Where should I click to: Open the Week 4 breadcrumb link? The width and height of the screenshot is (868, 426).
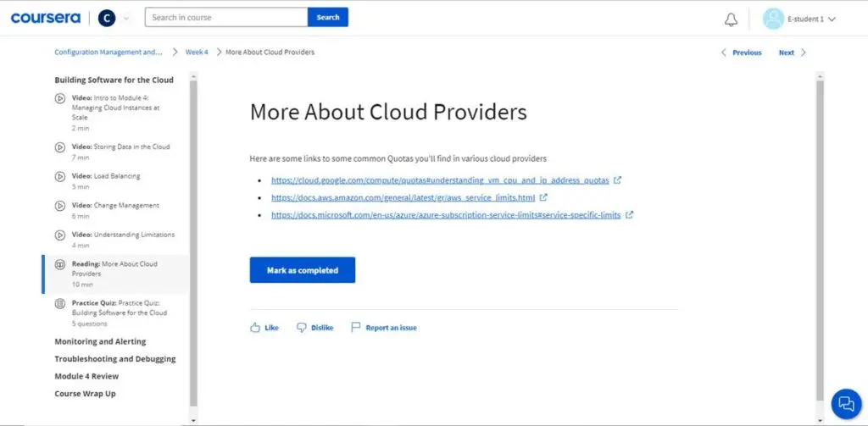[197, 52]
